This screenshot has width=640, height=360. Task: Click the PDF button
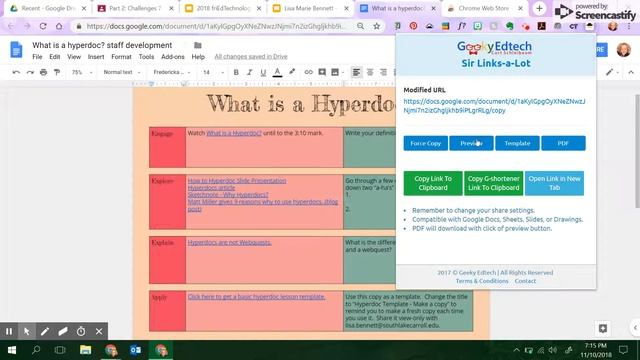click(x=563, y=143)
